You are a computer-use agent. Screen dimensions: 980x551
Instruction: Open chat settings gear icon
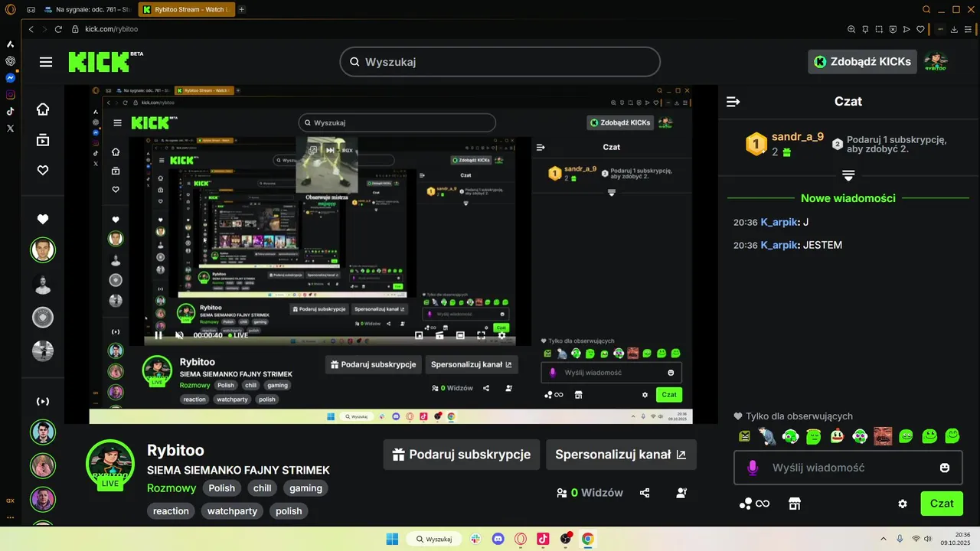coord(903,504)
